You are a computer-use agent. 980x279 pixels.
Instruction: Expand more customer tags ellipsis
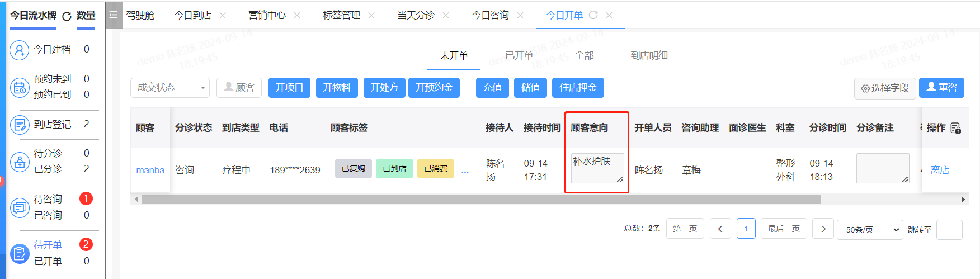[465, 171]
